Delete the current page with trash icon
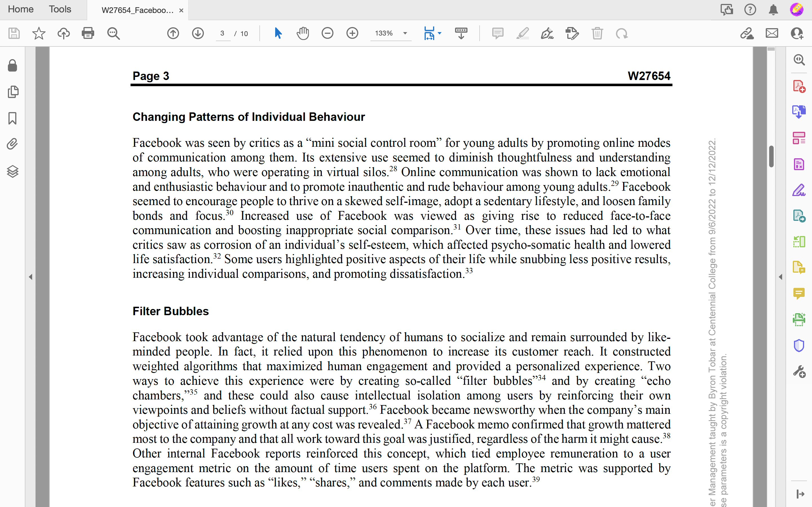Viewport: 812px width, 507px height. [x=597, y=33]
